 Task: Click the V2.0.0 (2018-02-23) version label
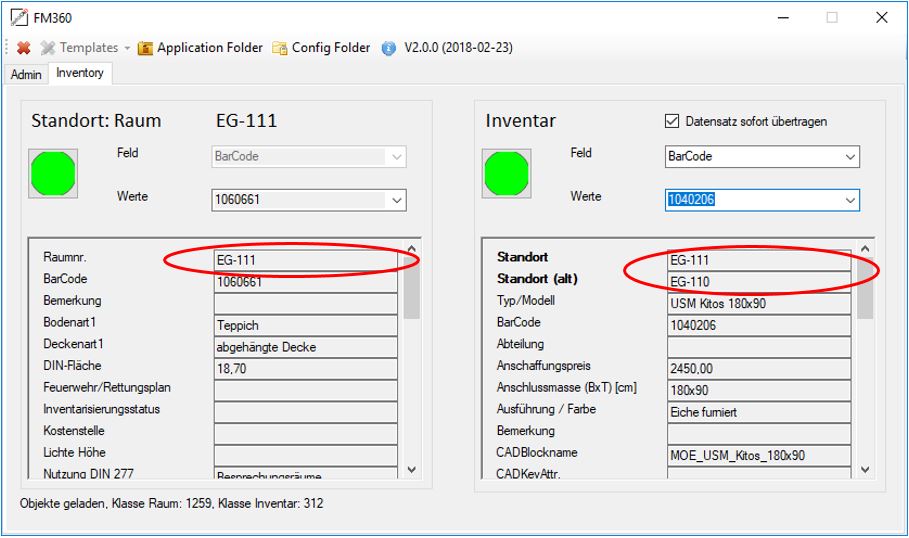[x=459, y=48]
